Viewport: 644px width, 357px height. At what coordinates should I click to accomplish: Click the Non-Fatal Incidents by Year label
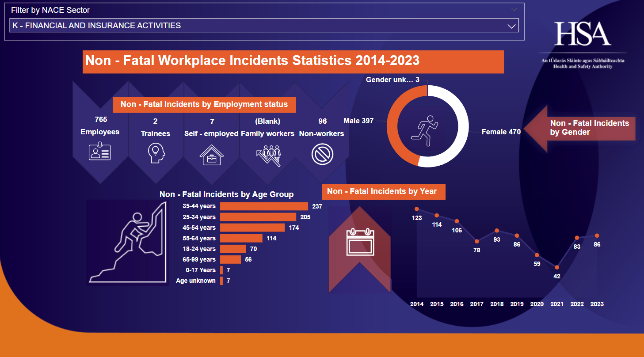coord(382,191)
